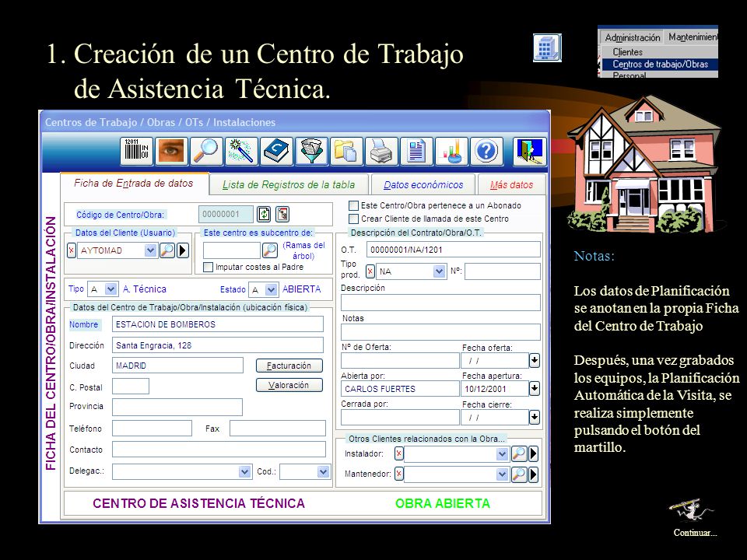Click the question mark help icon

coord(486,152)
